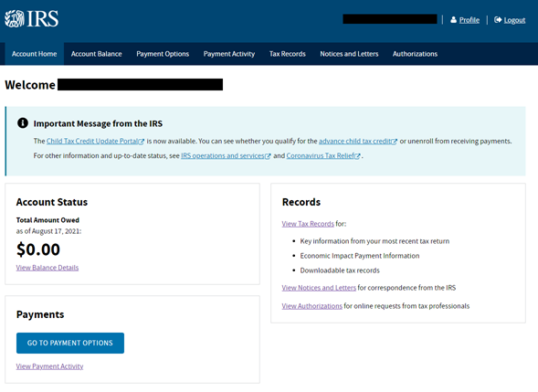Click 'Downloadable tax records' bullet

coord(340,270)
